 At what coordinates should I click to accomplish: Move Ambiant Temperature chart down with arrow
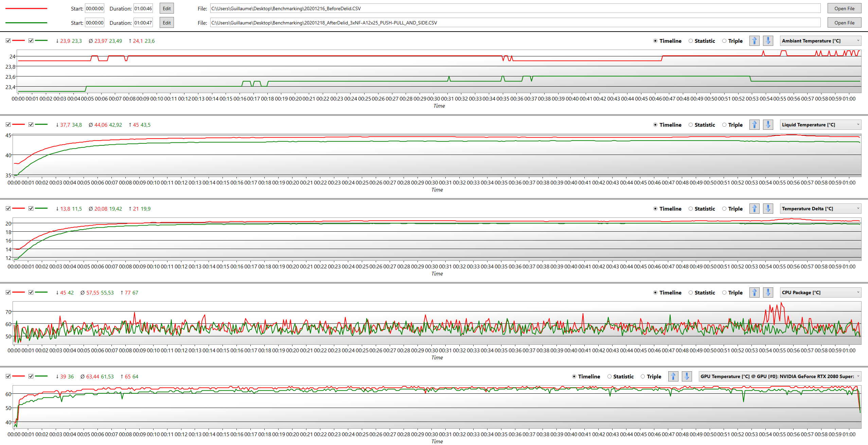(x=768, y=41)
